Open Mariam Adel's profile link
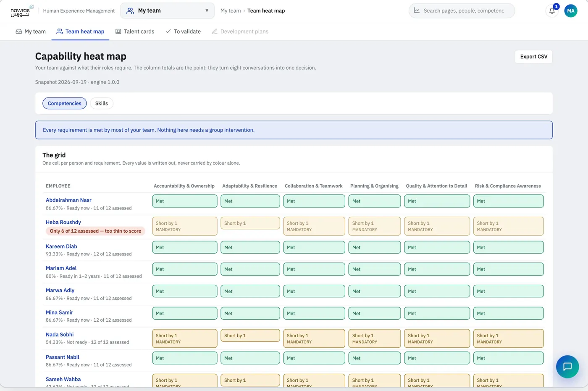 click(x=61, y=268)
